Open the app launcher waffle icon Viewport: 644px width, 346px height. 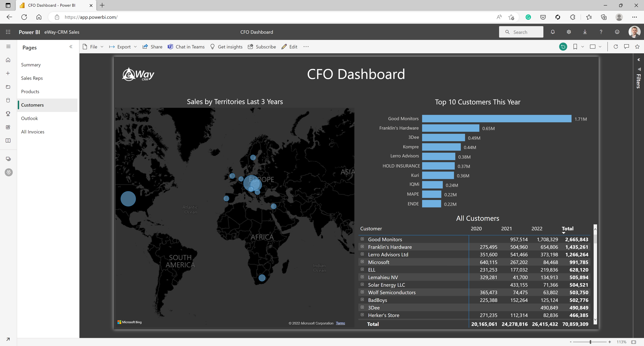[x=8, y=32]
